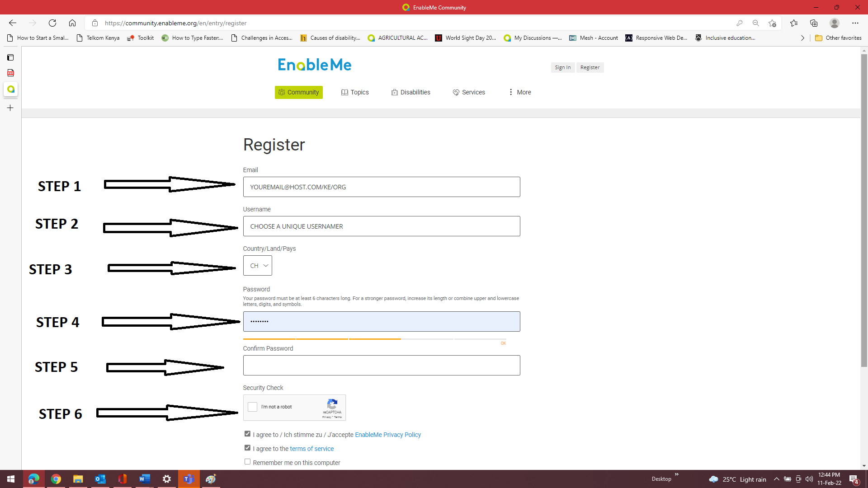Click in the Username input field

(x=382, y=226)
